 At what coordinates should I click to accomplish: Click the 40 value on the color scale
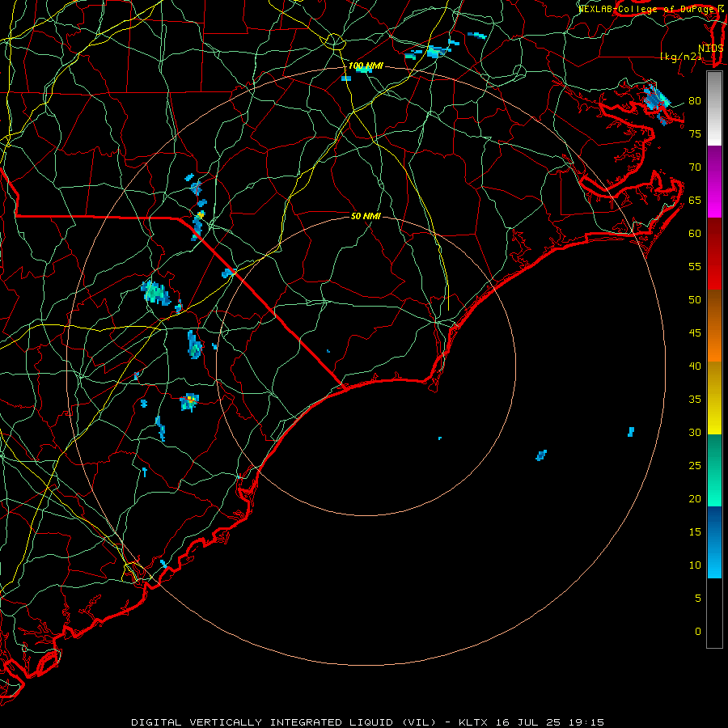pyautogui.click(x=695, y=366)
